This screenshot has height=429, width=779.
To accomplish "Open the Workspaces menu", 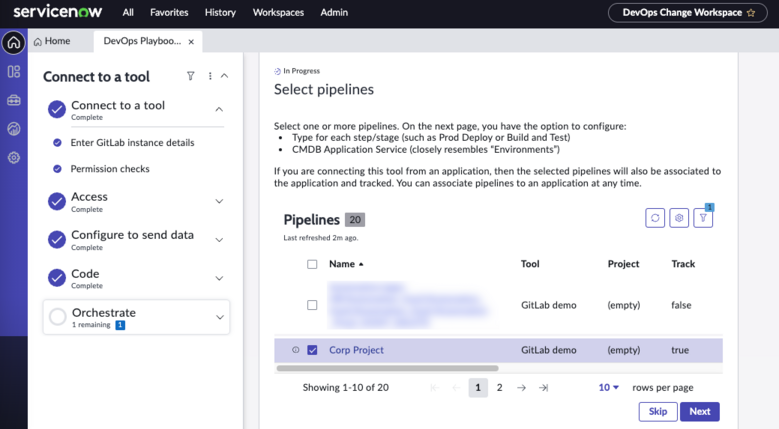I will tap(278, 12).
